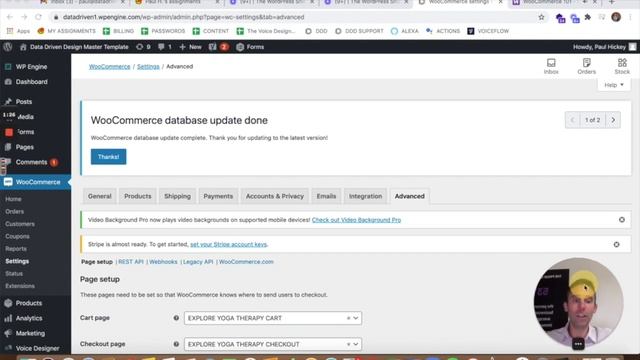Switch to Accounts & Privacy tab
640x360 pixels.
(x=275, y=196)
